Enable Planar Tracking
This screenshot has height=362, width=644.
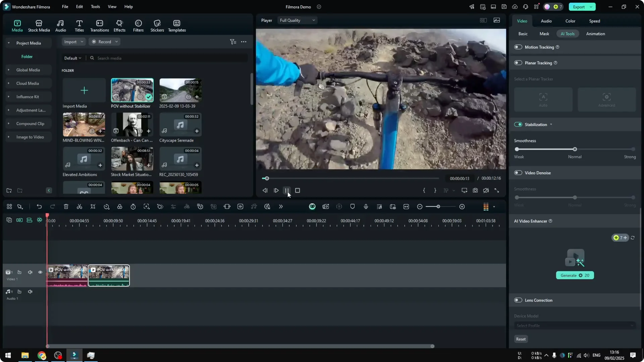click(518, 63)
